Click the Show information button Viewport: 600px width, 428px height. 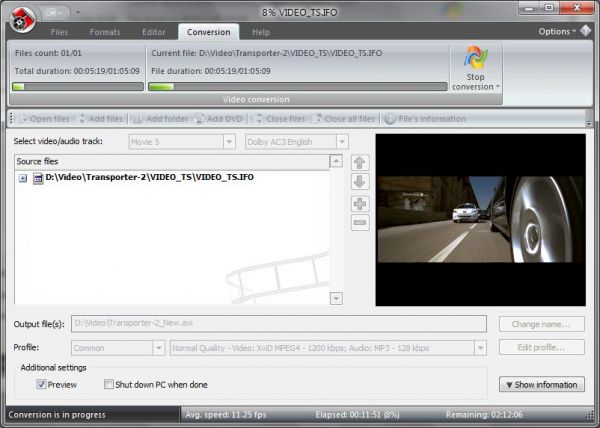coord(540,384)
